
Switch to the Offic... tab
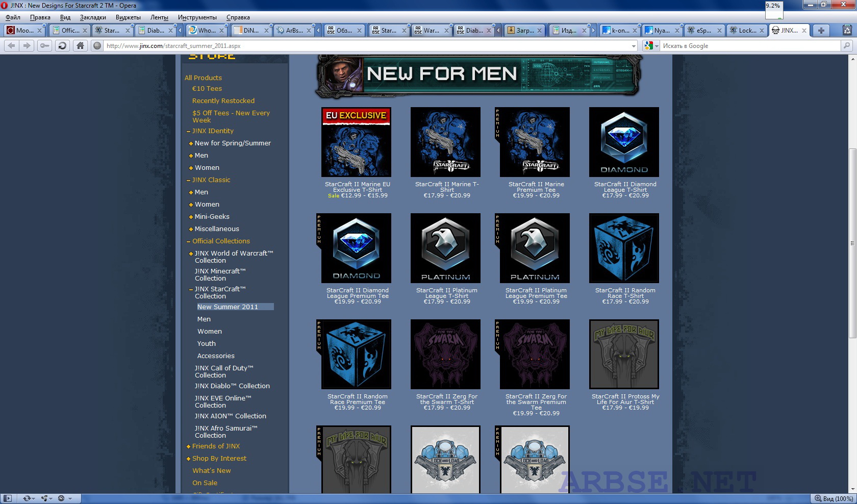(x=69, y=31)
